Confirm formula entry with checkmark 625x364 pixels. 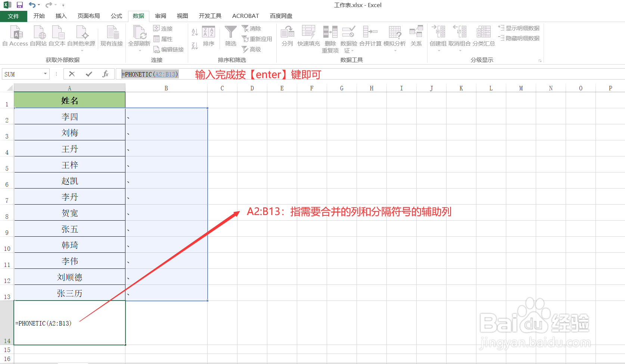tap(89, 74)
